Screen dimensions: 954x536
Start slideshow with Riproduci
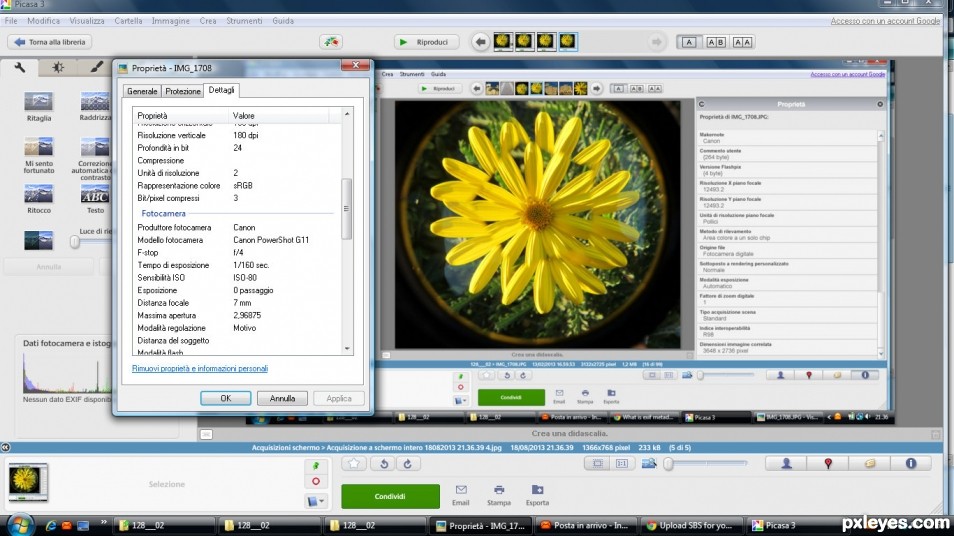425,42
